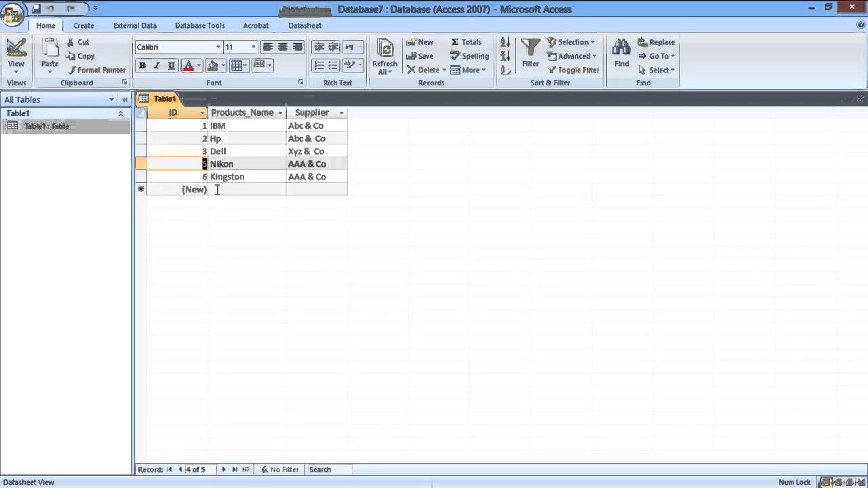The width and height of the screenshot is (868, 488).
Task: Open the fill color dropdown arrow
Action: [223, 66]
